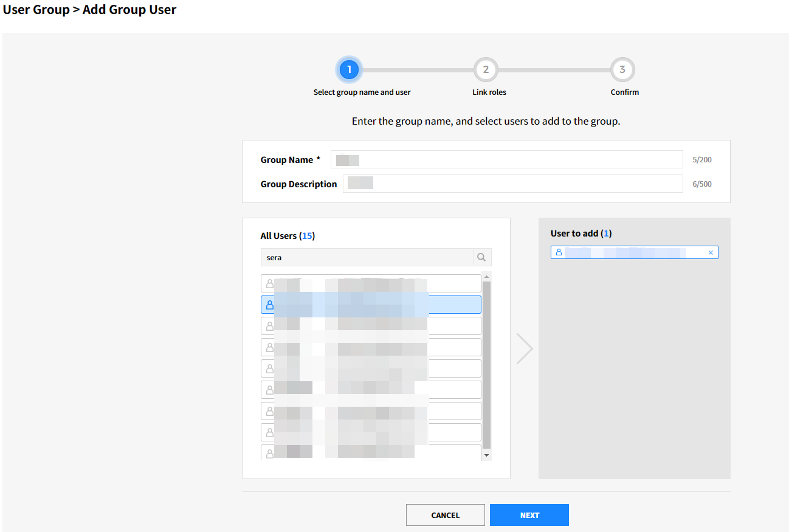Viewport: 789px width, 532px height.
Task: Click user icon of highlighted list entry
Action: click(269, 305)
